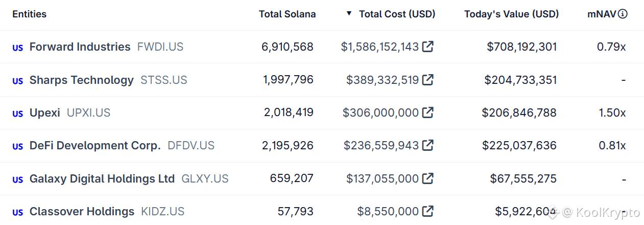Image resolution: width=644 pixels, height=225 pixels.
Task: Sort by the Entities column header
Action: (x=29, y=14)
